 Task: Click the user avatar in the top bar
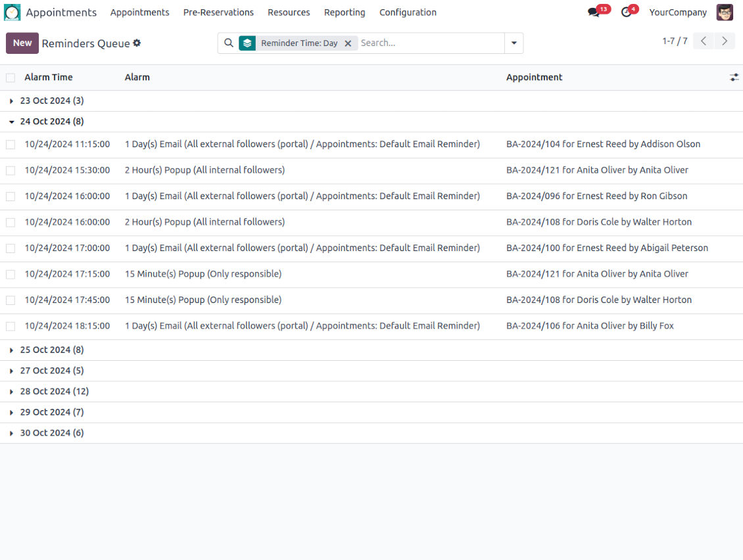click(x=725, y=12)
